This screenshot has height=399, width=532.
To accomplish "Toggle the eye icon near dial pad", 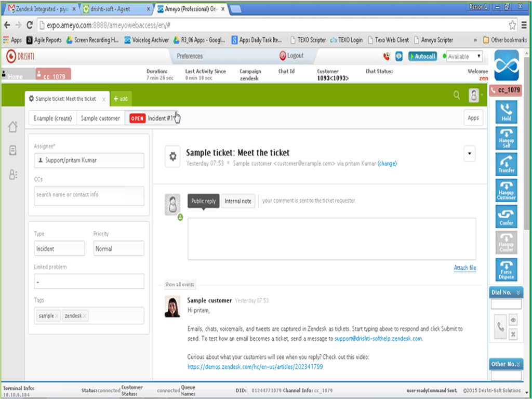I will 513,321.
